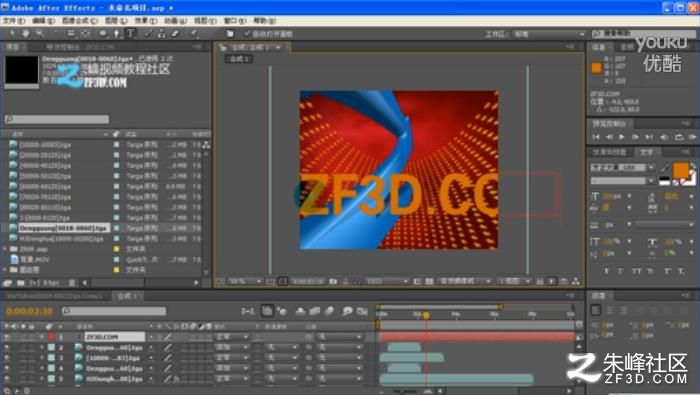Open the rightmost Help menu

(264, 21)
